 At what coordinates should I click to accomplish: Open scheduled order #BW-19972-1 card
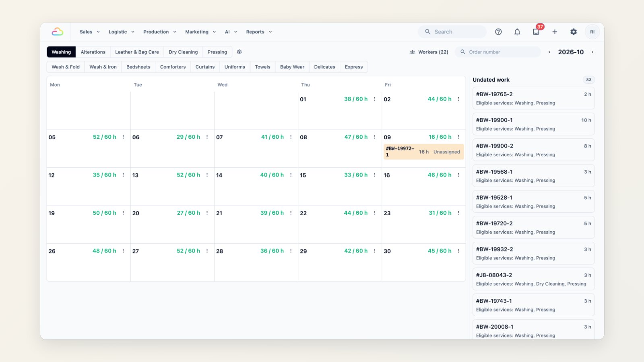point(423,152)
